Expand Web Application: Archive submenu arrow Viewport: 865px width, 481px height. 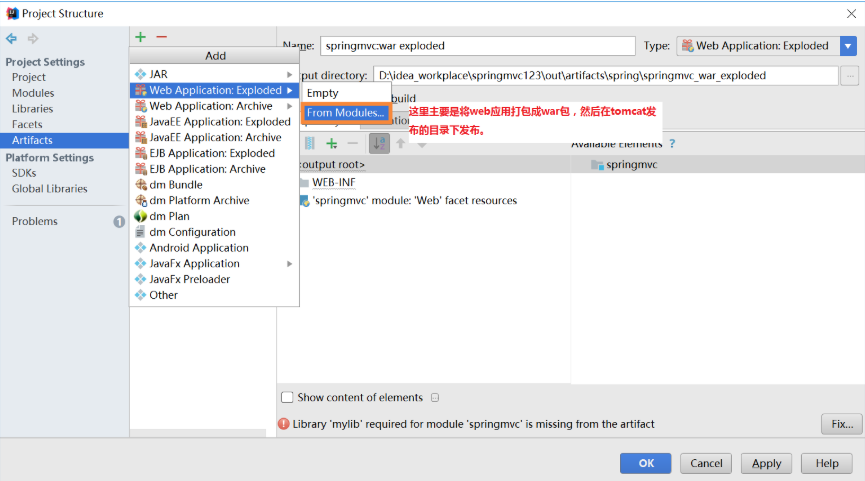[x=289, y=106]
